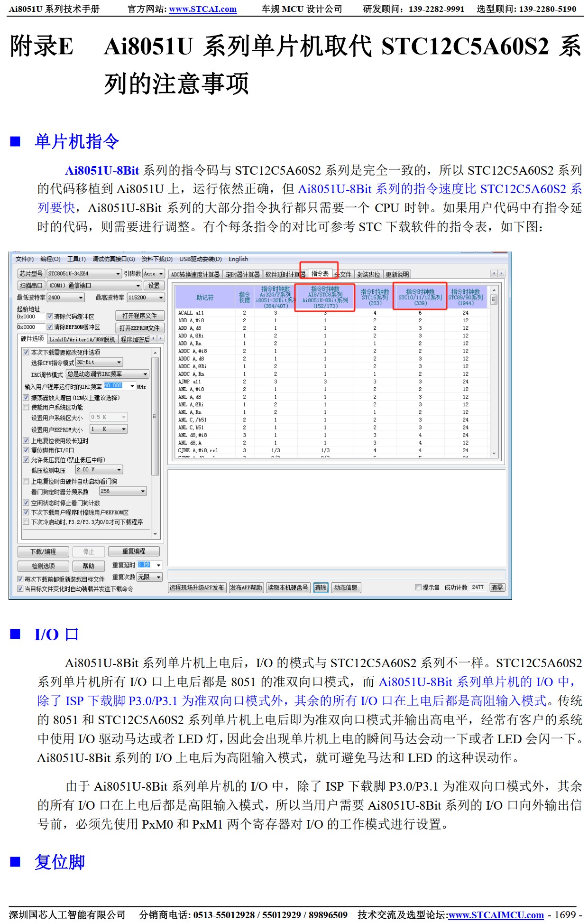Image resolution: width=588 pixels, height=923 pixels.
Task: Click the 设置 button beside the COM port
Action: [154, 286]
